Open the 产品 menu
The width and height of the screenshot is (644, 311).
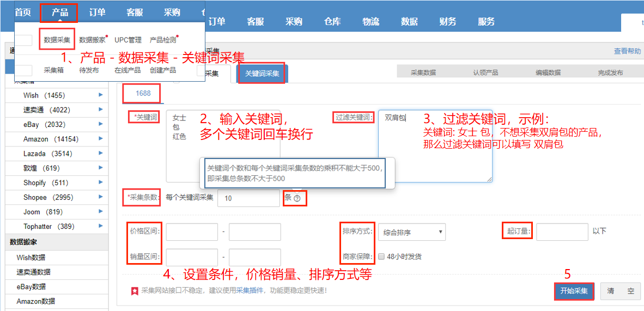pos(59,12)
